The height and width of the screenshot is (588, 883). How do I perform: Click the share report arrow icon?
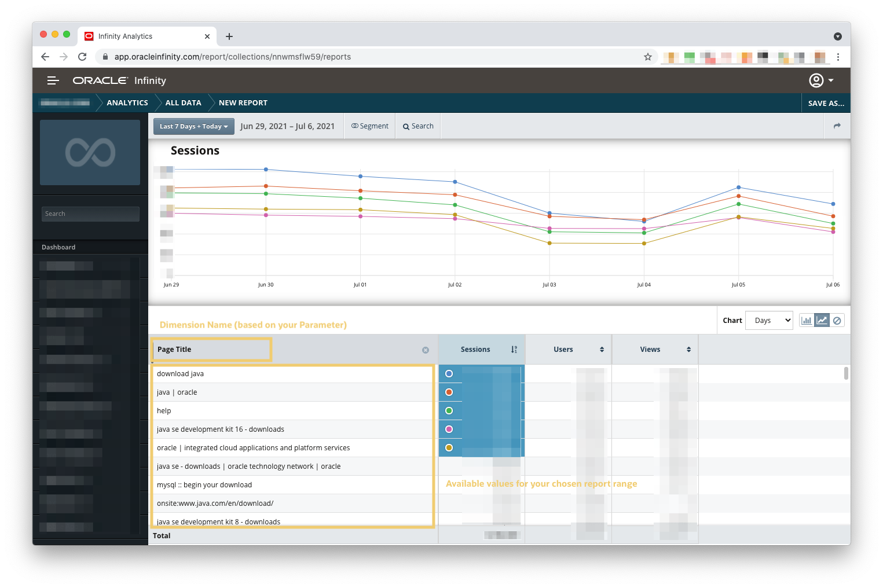837,126
